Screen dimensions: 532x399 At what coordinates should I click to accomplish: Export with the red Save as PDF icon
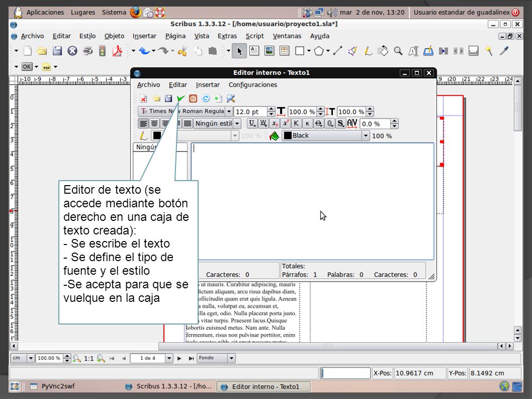(x=117, y=51)
